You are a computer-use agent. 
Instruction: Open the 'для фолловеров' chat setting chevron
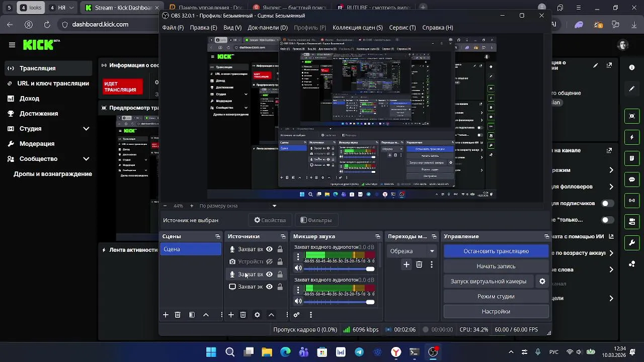click(611, 187)
